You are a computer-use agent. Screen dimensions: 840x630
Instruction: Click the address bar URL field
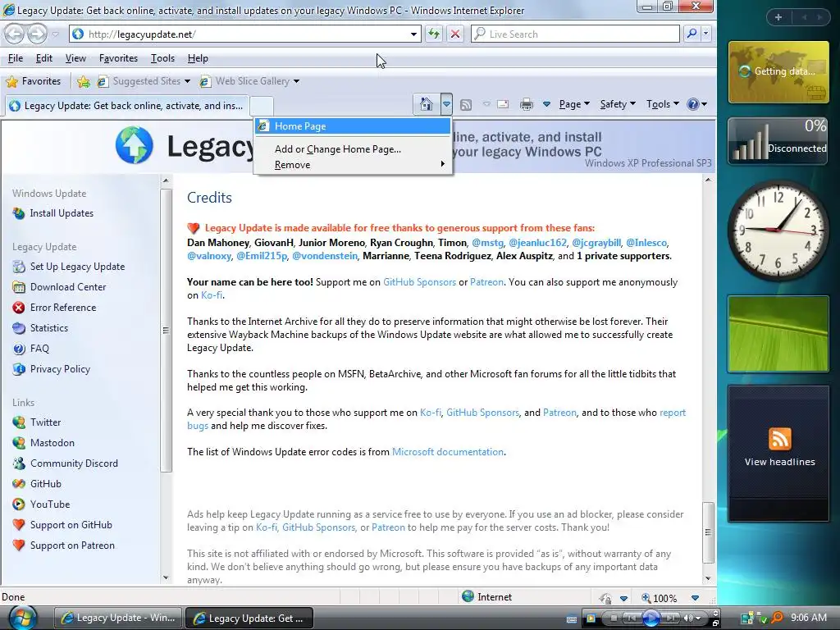click(x=246, y=34)
